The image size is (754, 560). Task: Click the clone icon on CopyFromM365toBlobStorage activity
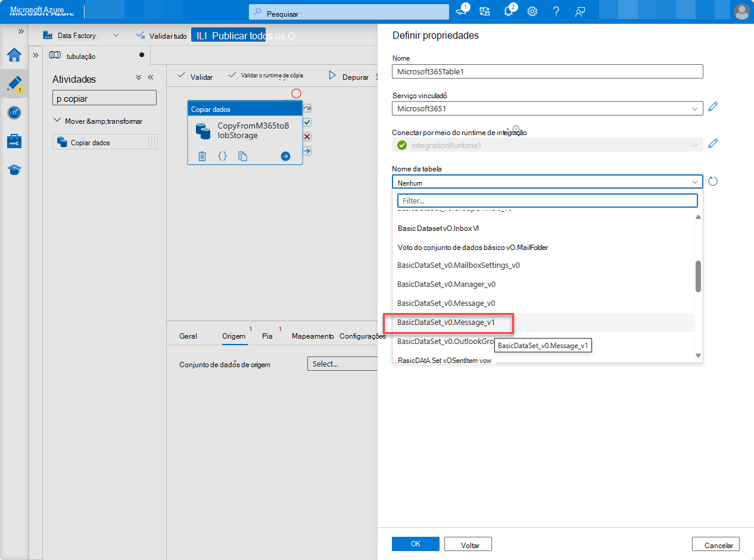point(244,156)
